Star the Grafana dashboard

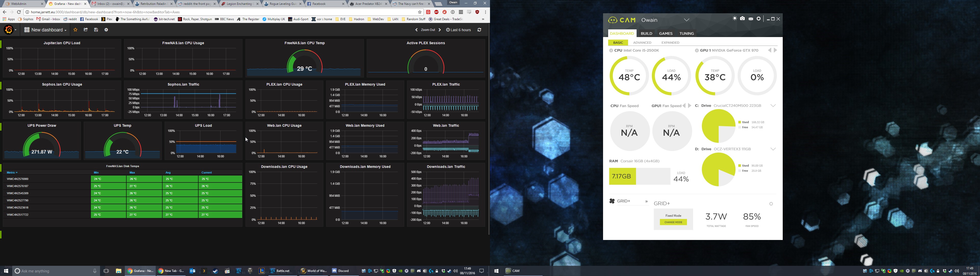[75, 30]
